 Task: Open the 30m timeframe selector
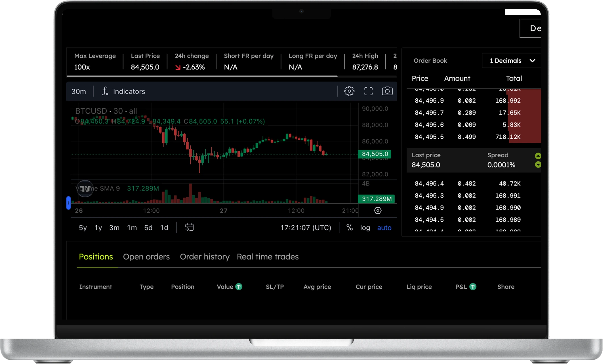pyautogui.click(x=79, y=92)
